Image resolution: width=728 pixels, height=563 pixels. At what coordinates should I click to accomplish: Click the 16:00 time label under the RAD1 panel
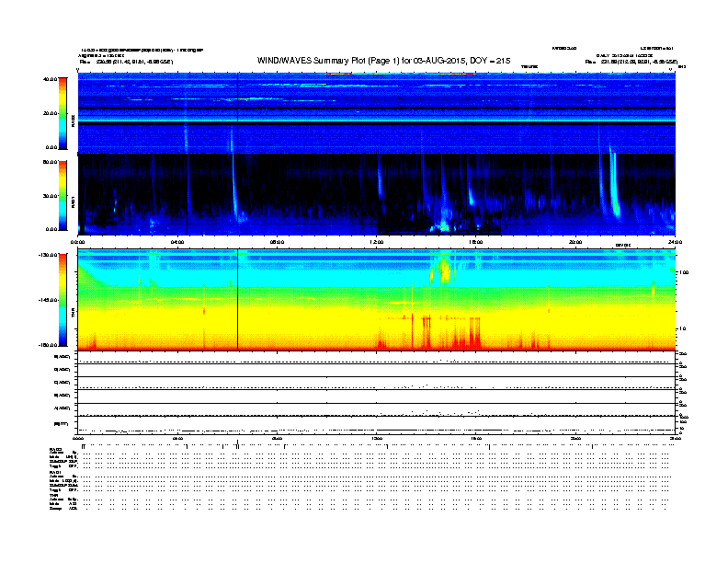point(476,242)
